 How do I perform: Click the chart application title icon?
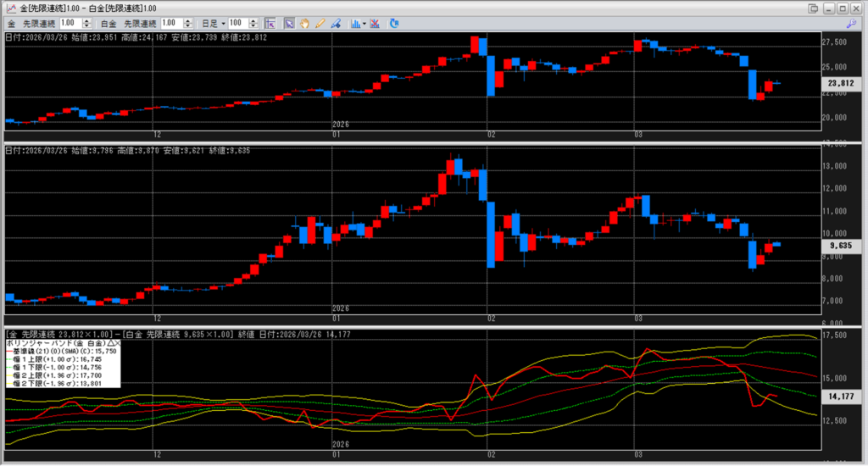(x=10, y=8)
